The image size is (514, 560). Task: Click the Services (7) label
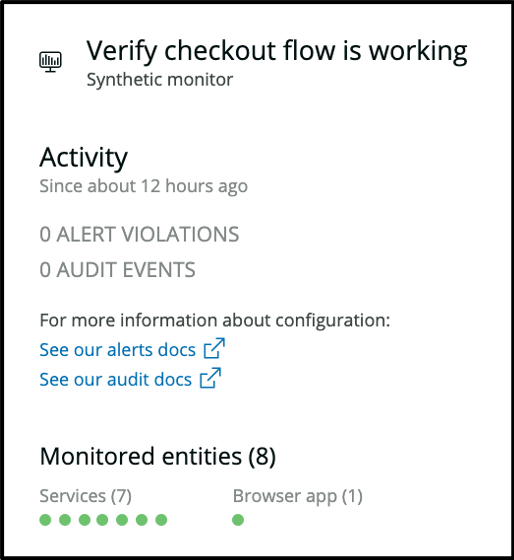85,496
